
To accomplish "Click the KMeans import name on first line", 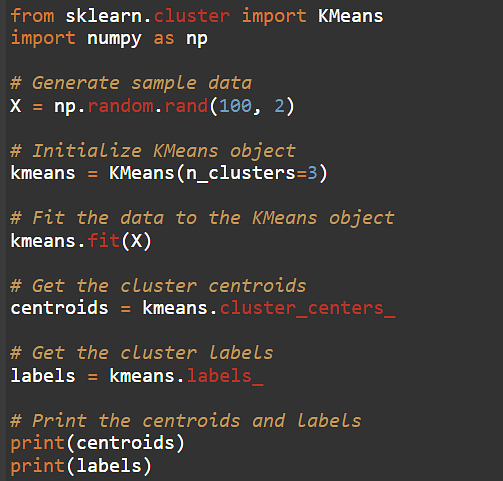I will coord(351,16).
